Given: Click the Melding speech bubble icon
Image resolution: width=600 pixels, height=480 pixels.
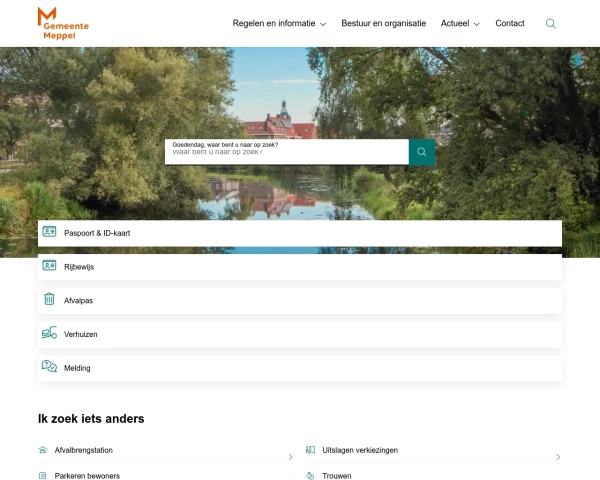Looking at the screenshot, I should 49,367.
